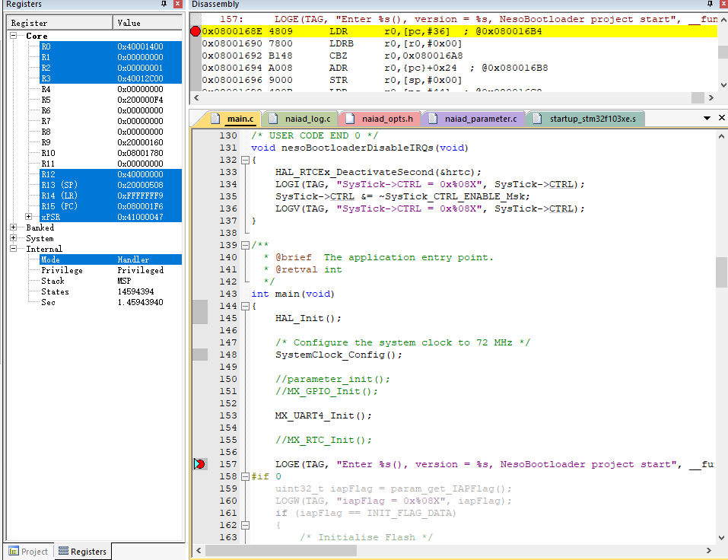Image resolution: width=728 pixels, height=560 pixels.
Task: Open the editor tab list dropdown arrow
Action: pyautogui.click(x=705, y=118)
